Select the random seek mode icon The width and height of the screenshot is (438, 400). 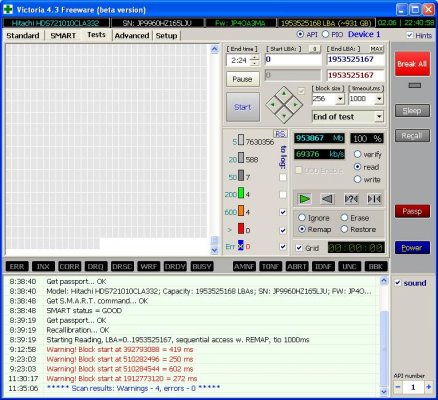tap(351, 199)
